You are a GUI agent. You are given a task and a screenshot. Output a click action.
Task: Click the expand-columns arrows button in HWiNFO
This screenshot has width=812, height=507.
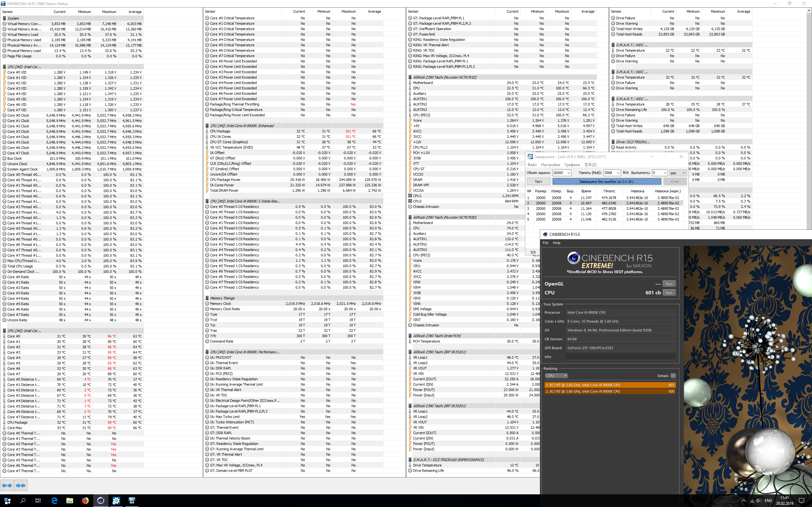click(x=7, y=485)
